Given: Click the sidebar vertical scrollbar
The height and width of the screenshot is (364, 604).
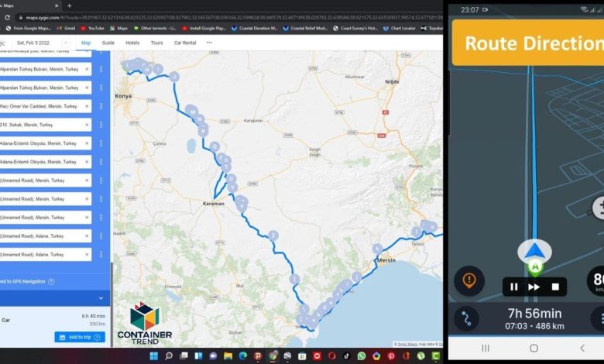Looking at the screenshot, I should point(112,304).
